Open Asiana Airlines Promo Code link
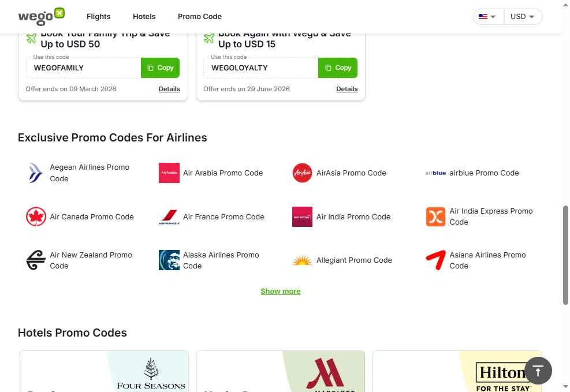The height and width of the screenshot is (392, 570). (487, 260)
